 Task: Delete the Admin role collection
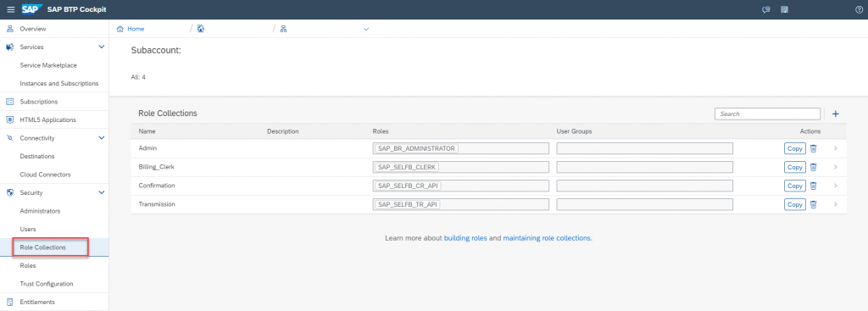[813, 148]
